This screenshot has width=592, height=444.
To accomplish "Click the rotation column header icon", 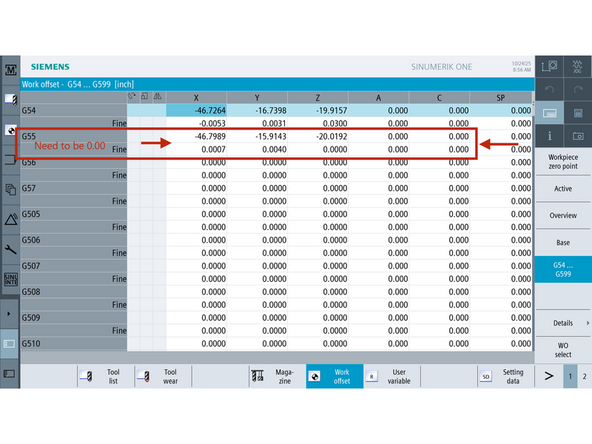I will coord(132,97).
